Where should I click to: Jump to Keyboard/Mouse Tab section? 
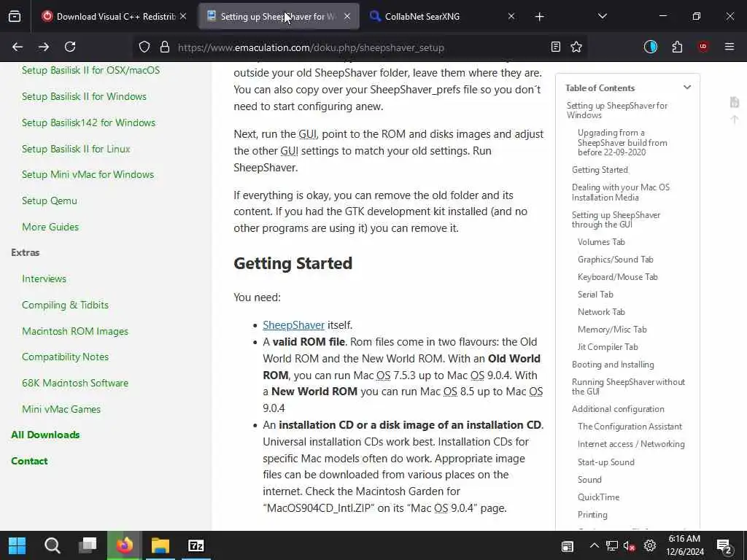pyautogui.click(x=617, y=276)
